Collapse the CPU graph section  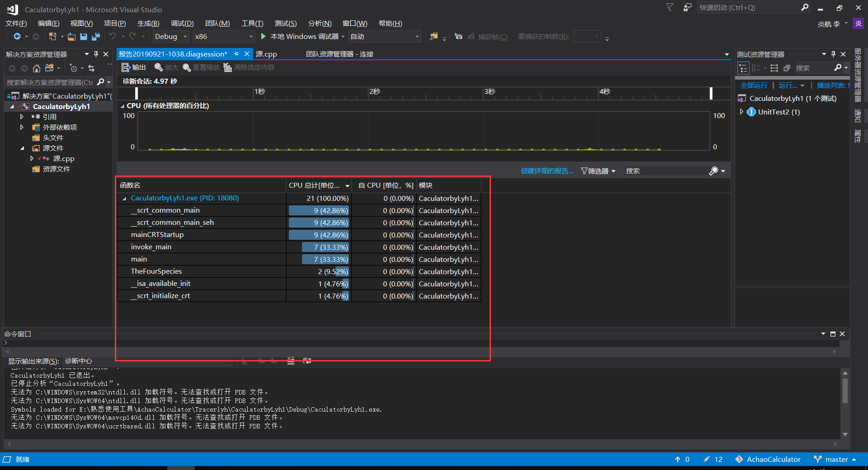click(x=123, y=106)
